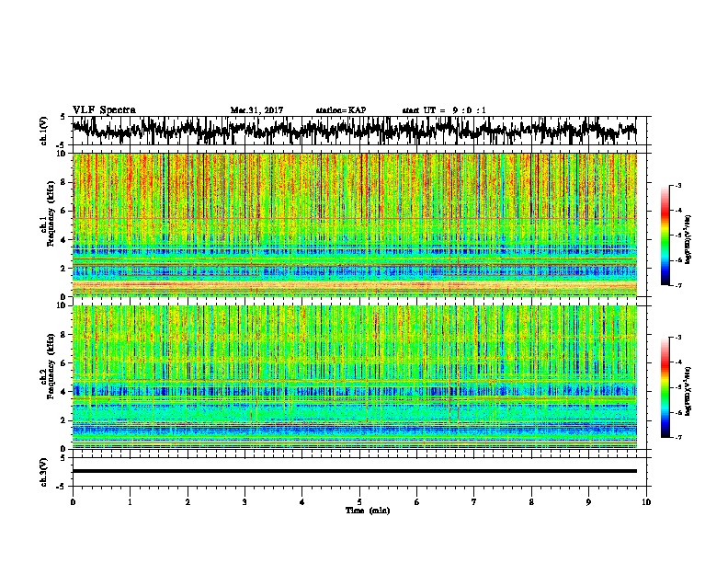Click the "4" tick on the time axis

tap(302, 502)
